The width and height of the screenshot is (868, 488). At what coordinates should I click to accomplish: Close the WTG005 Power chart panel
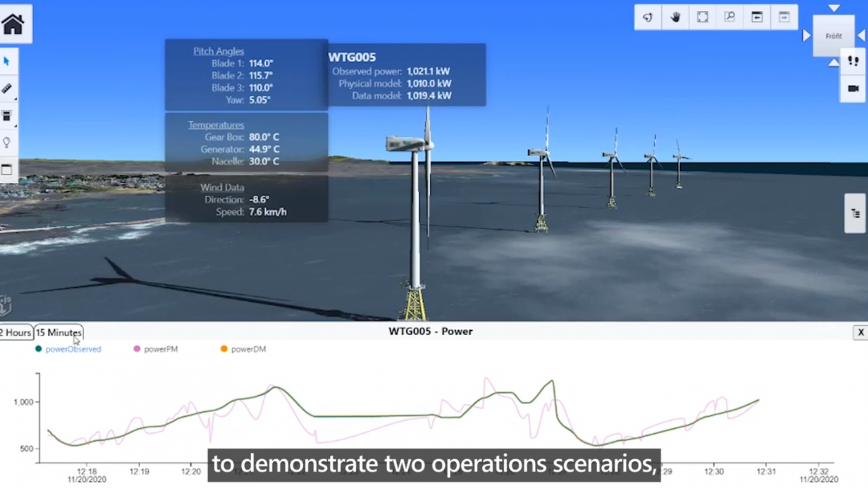click(x=860, y=332)
